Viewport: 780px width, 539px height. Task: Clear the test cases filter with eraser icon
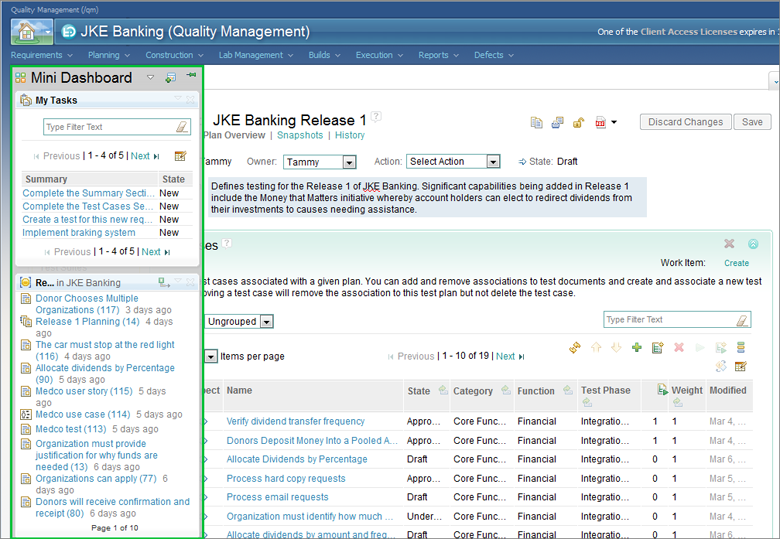pyautogui.click(x=741, y=320)
